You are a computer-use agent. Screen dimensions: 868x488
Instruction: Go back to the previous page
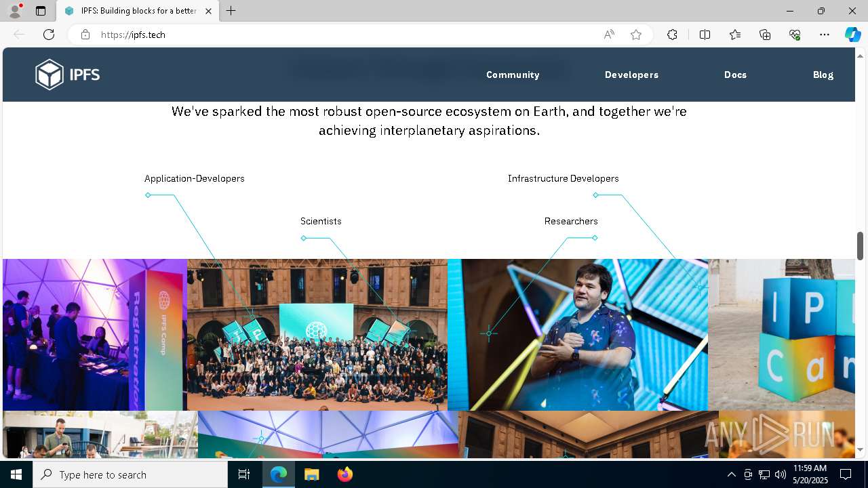(x=19, y=35)
